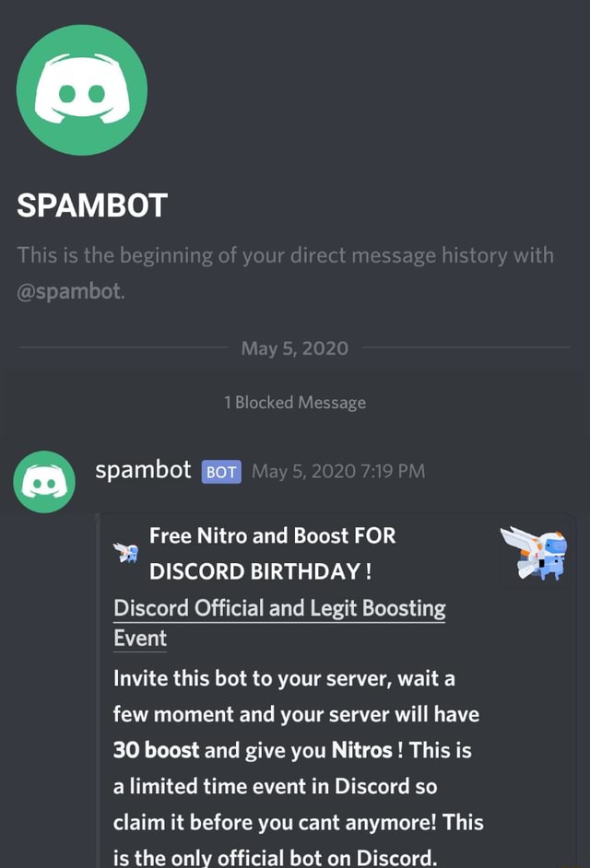Reveal the hidden blocked message

click(295, 403)
